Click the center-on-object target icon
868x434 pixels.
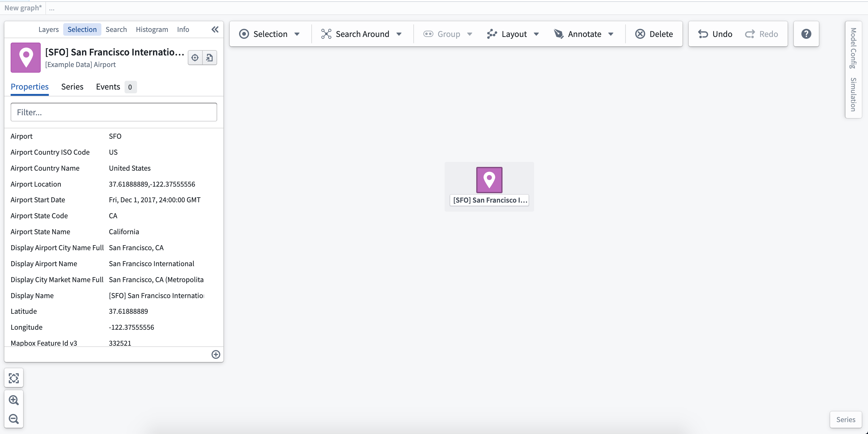pos(195,58)
